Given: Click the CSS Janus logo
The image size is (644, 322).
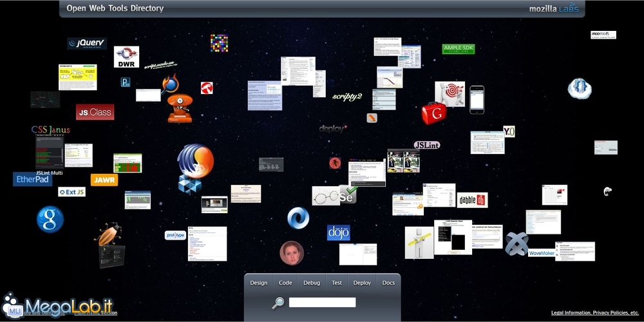Looking at the screenshot, I should [50, 130].
